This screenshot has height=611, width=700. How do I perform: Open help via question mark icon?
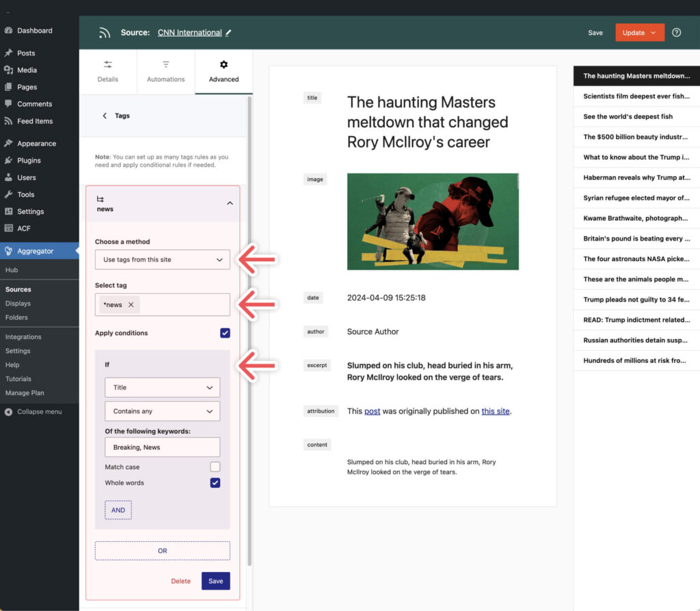676,33
